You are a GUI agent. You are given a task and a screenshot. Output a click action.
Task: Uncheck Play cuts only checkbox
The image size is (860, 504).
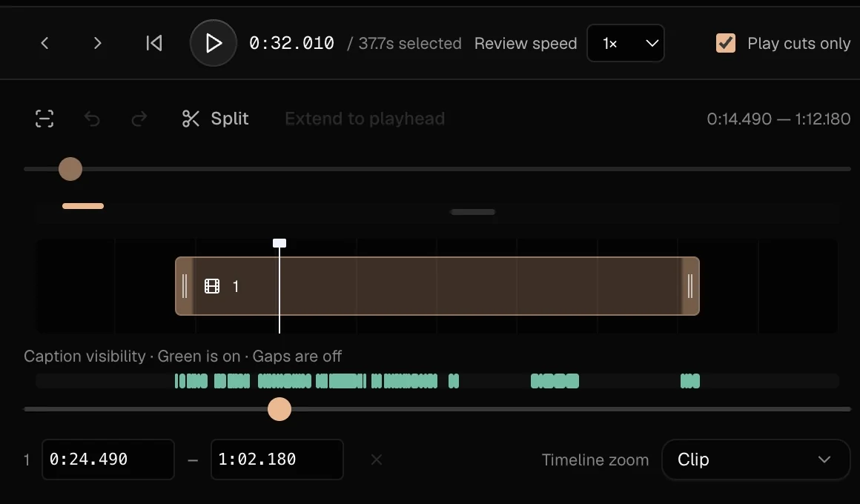point(726,43)
